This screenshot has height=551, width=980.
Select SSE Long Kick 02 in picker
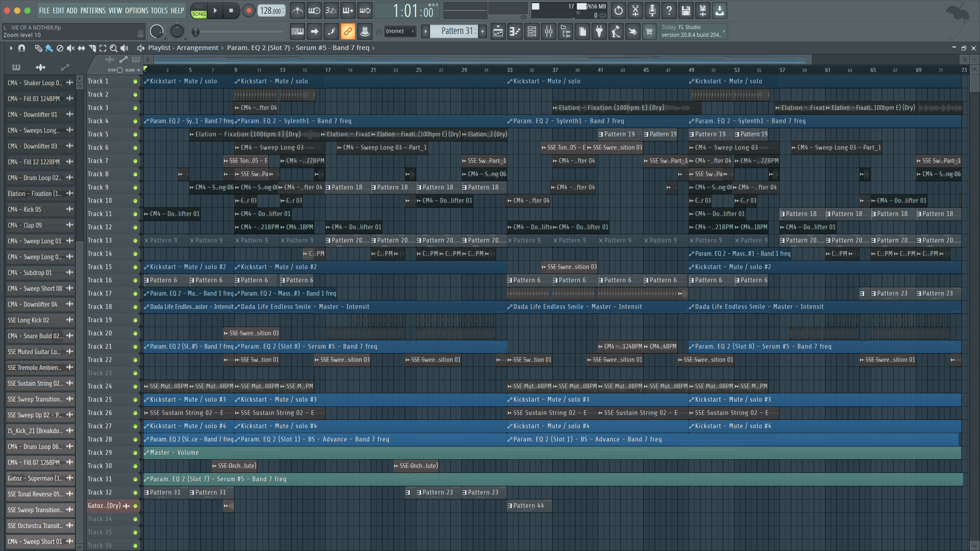[x=40, y=320]
